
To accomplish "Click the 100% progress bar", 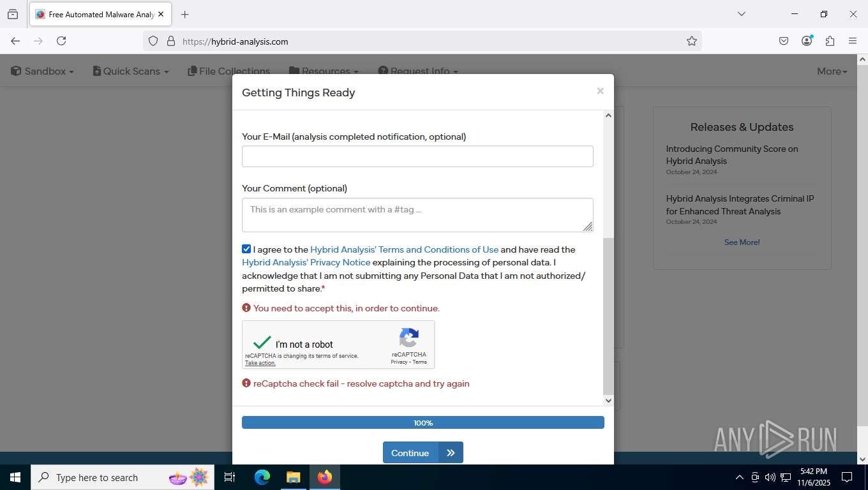I will coord(423,422).
